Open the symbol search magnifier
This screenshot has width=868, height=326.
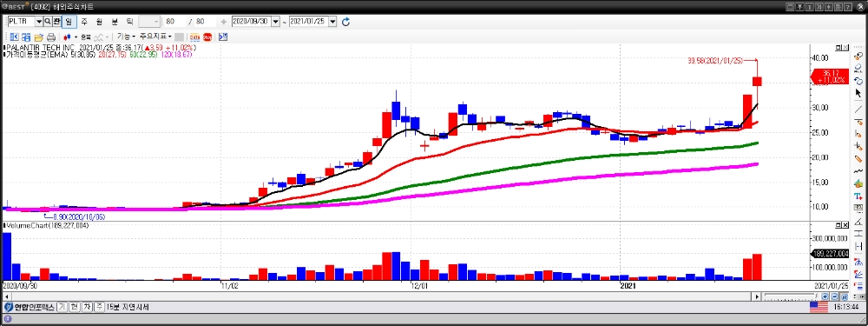tap(48, 22)
